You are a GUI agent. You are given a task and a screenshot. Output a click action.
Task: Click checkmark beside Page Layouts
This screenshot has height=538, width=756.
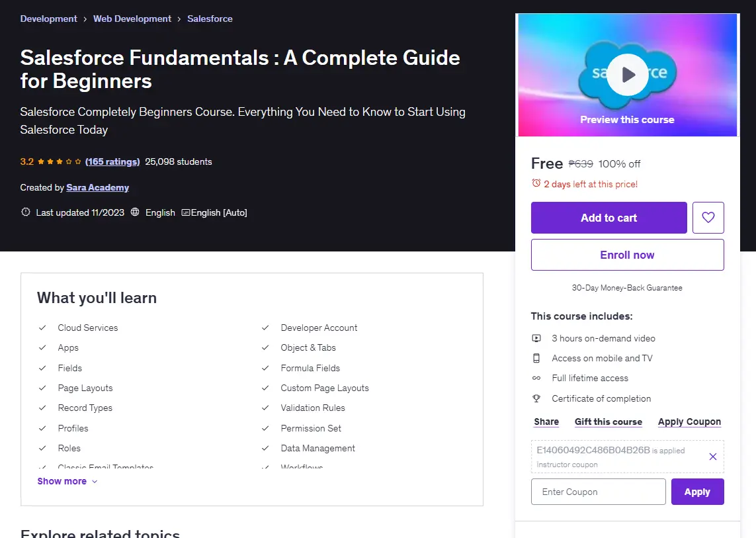coord(42,388)
